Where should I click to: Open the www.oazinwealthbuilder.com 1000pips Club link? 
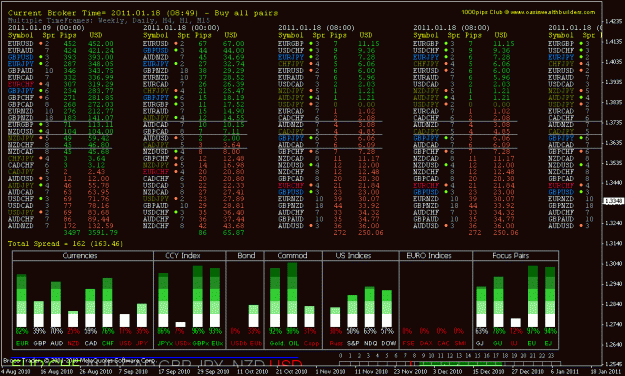click(528, 12)
